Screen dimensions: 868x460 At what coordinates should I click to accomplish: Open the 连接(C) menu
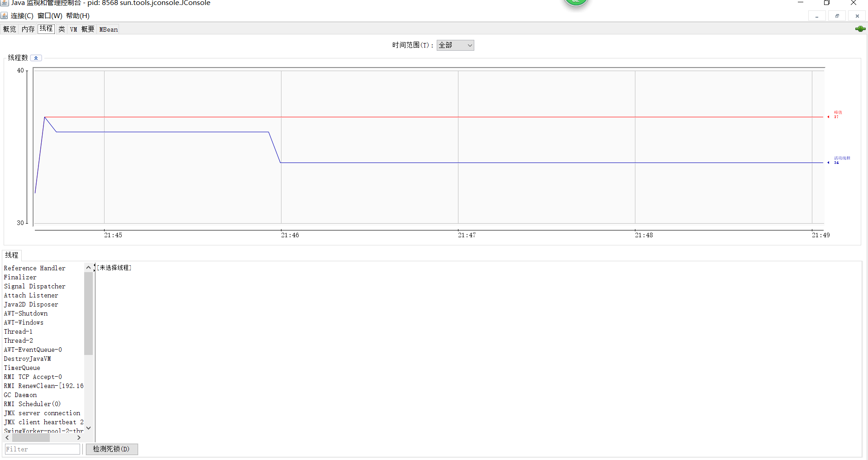(22, 16)
